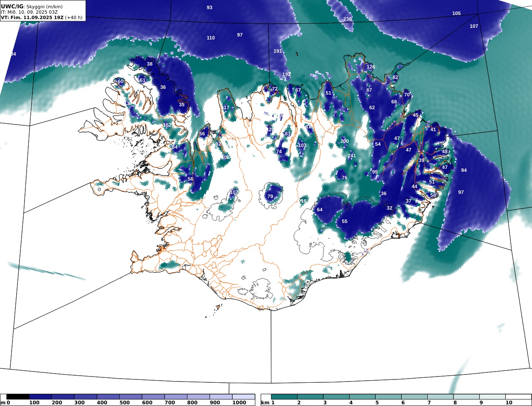Click the "39" visibility value
Image resolution: width=532 pixels, height=406 pixels.
(x=421, y=160)
